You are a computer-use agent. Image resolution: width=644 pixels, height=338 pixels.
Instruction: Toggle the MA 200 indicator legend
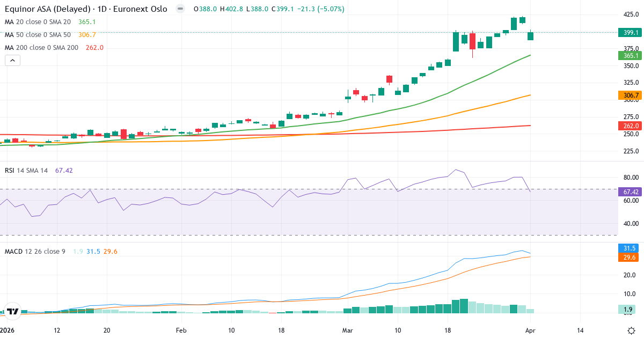point(40,48)
